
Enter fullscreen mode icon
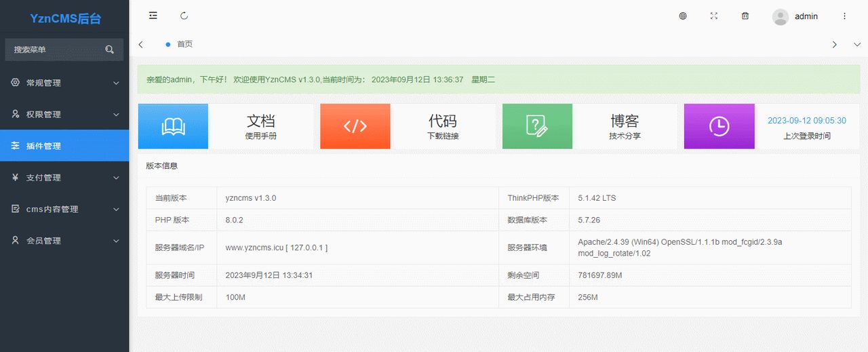(x=714, y=16)
